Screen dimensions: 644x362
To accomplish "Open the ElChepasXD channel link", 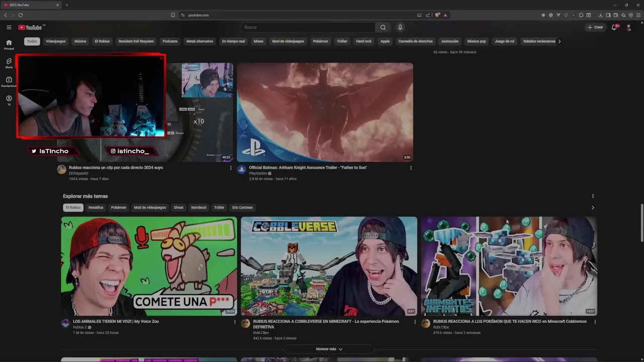I will 78,173.
